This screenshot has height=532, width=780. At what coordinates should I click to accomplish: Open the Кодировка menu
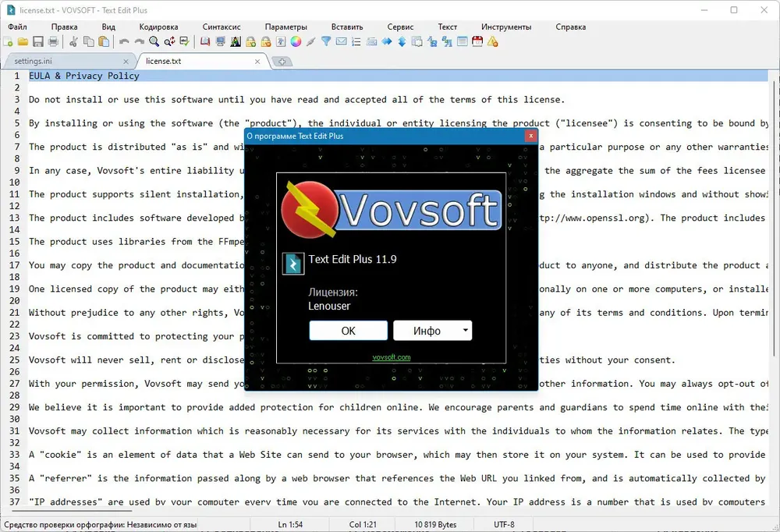click(158, 27)
